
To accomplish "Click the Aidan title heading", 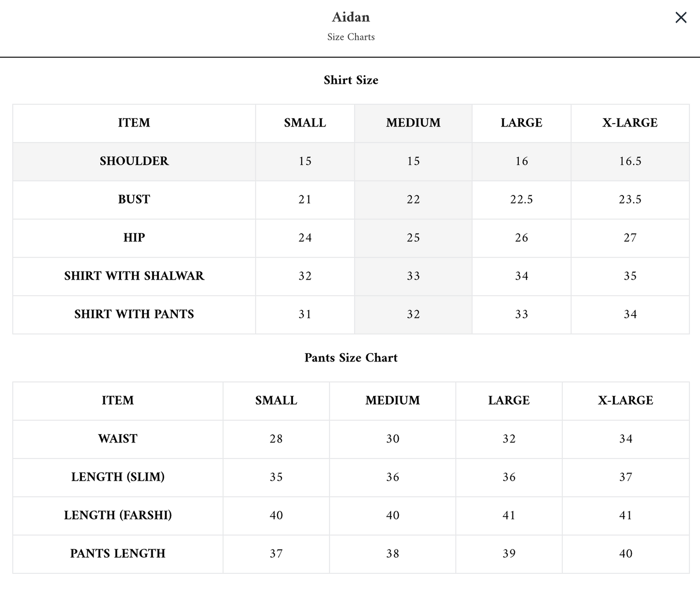I will point(351,17).
